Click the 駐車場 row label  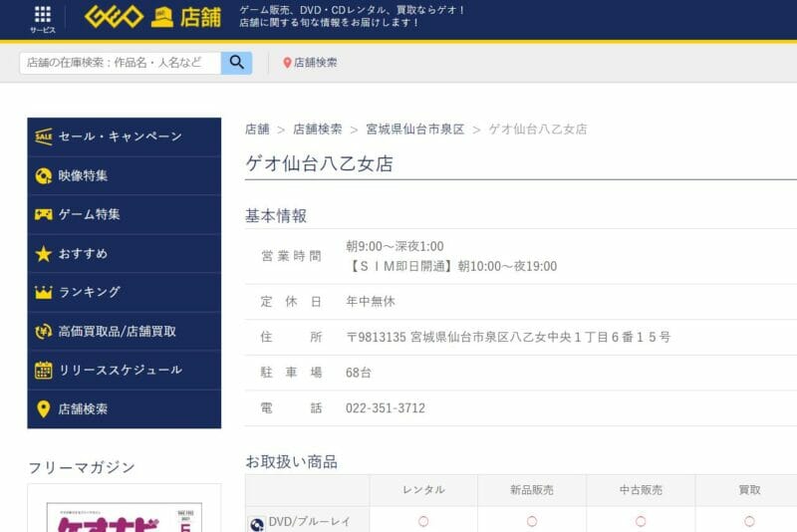tap(291, 373)
